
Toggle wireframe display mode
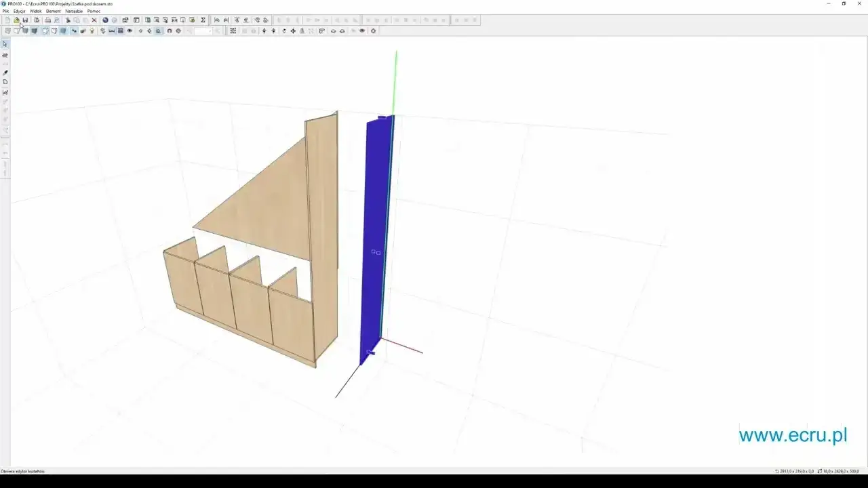pyautogui.click(x=9, y=31)
